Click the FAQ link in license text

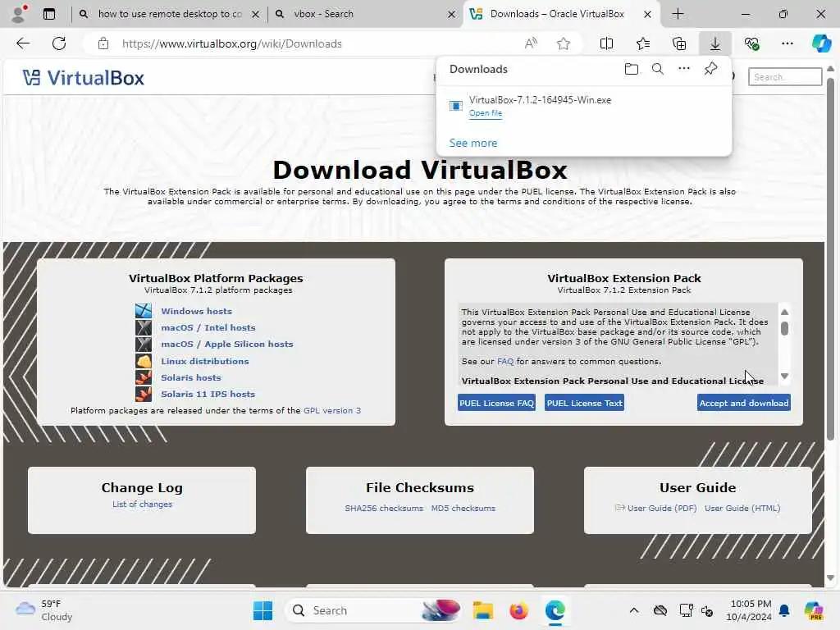[x=505, y=362]
